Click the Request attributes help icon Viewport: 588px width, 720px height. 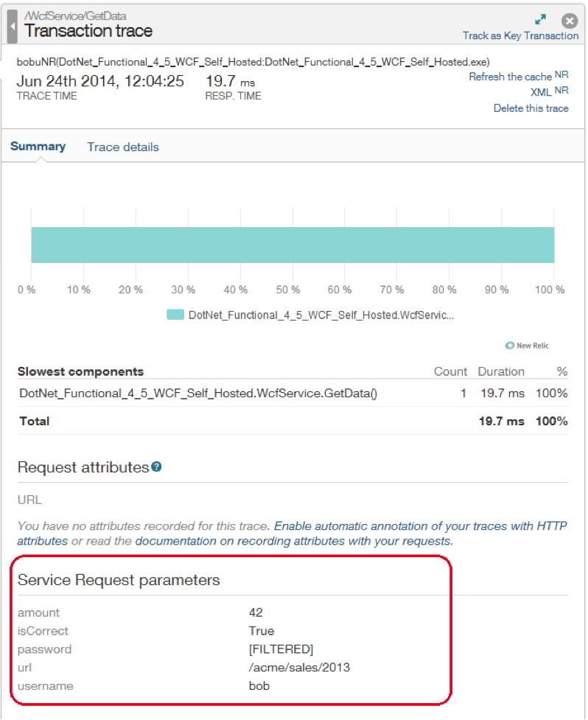coord(156,467)
